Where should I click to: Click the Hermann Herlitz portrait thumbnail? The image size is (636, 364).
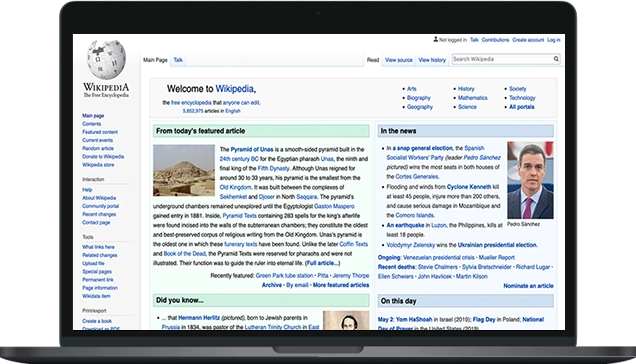(x=346, y=320)
